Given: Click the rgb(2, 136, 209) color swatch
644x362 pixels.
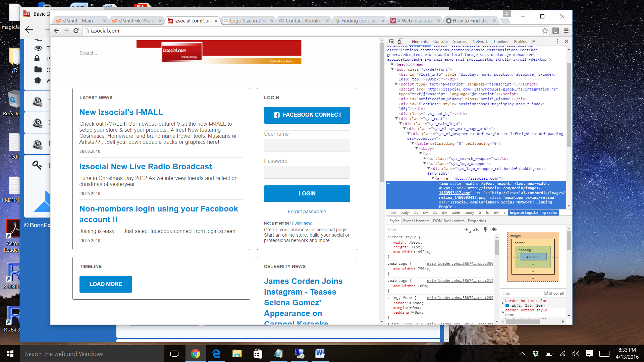Looking at the screenshot, I should (x=507, y=305).
